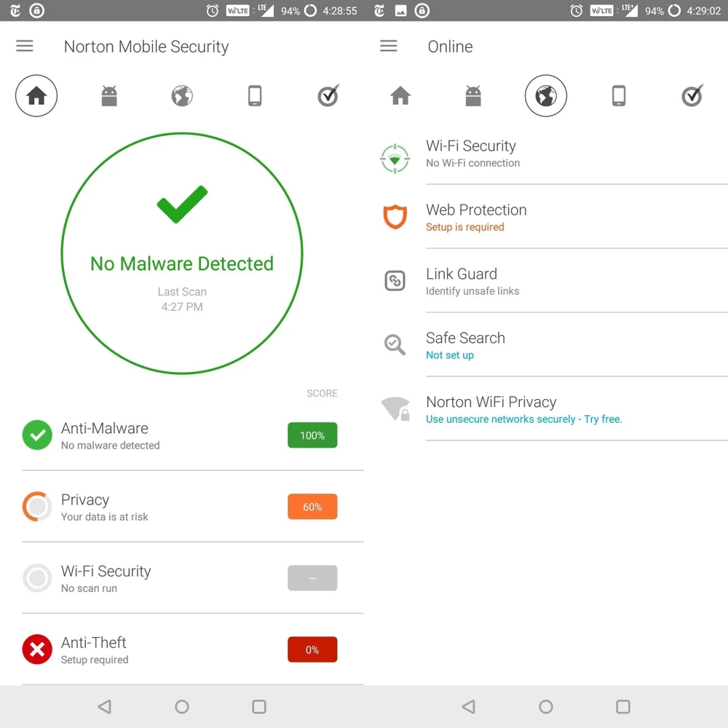Go to the home tab from the Online screen

click(x=400, y=96)
